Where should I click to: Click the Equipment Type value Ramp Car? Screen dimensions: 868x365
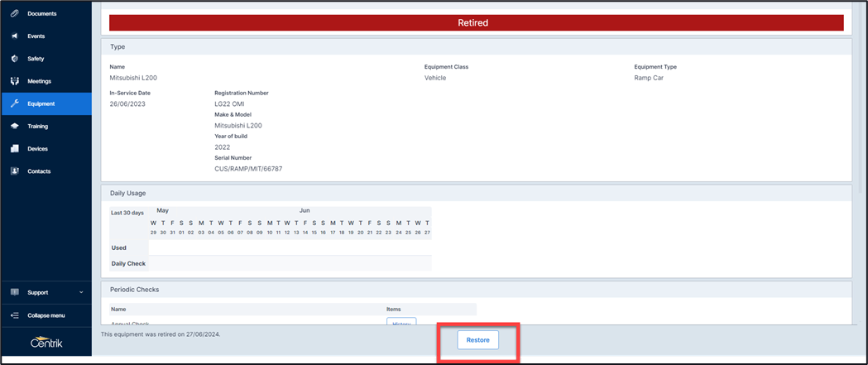649,78
